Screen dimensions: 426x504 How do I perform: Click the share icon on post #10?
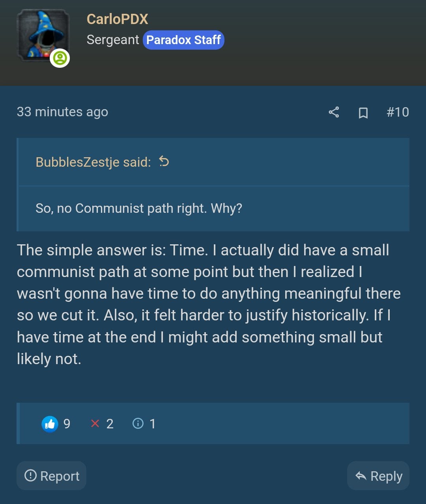(x=334, y=113)
